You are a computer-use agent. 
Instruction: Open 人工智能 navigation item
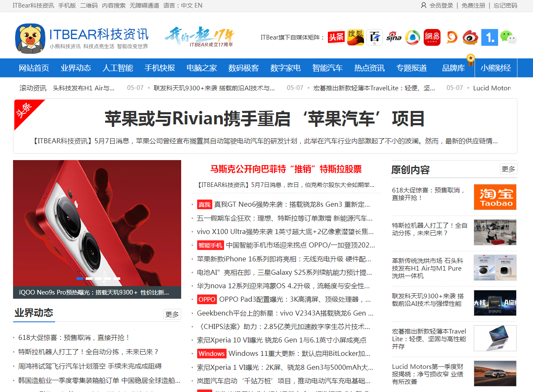point(118,68)
